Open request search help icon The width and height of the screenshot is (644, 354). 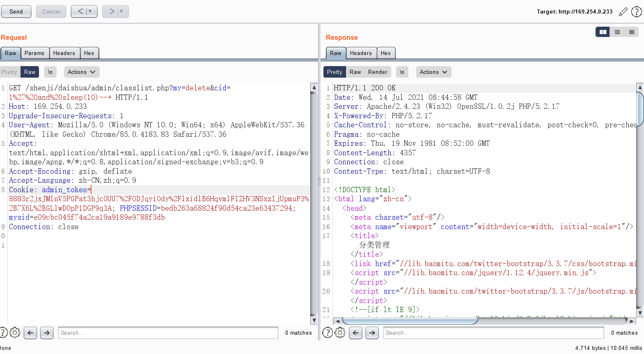pos(3,333)
